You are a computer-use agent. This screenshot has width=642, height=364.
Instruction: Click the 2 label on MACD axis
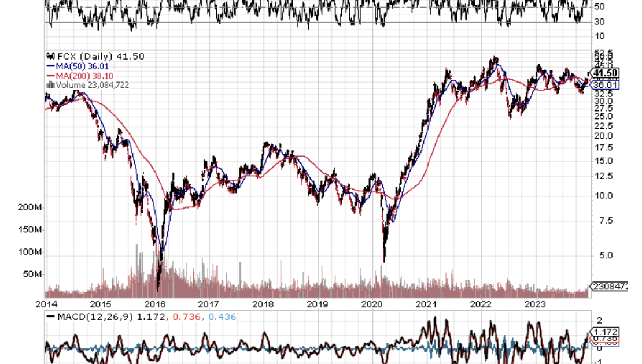pyautogui.click(x=600, y=320)
